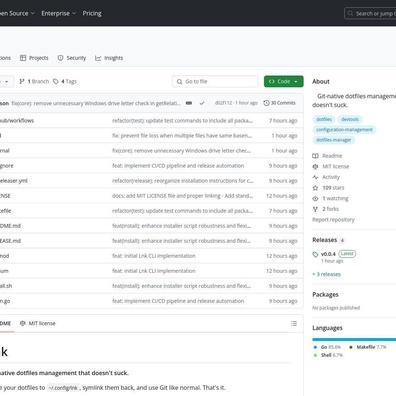Click the law scale icon on MIT license tab
Viewport: 396px width, 396px height.
(x=23, y=323)
